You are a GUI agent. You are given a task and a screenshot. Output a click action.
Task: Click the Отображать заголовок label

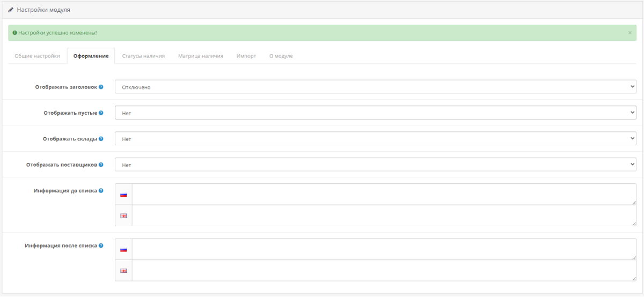coord(66,87)
